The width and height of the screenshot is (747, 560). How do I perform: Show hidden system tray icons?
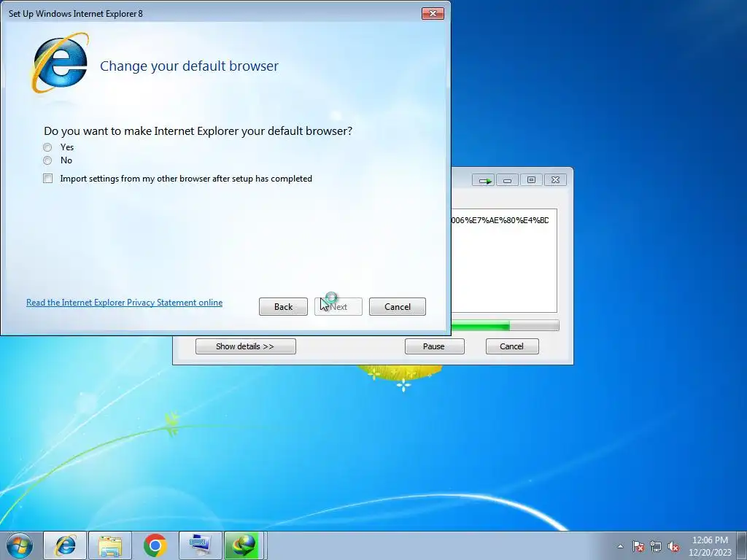(620, 546)
